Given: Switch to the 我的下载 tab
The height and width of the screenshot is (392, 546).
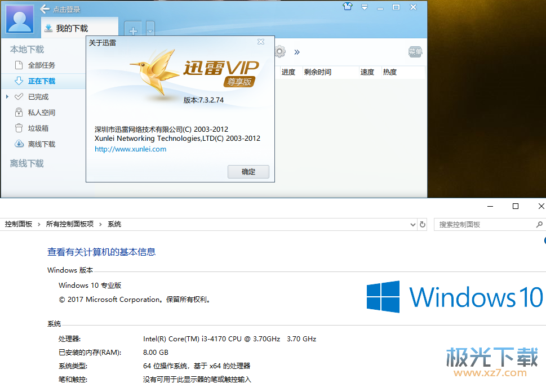Looking at the screenshot, I should tap(80, 28).
